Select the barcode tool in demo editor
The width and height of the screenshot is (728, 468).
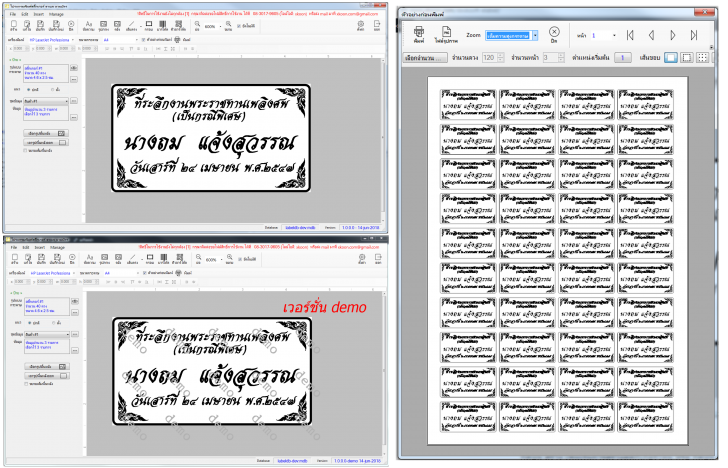point(163,259)
